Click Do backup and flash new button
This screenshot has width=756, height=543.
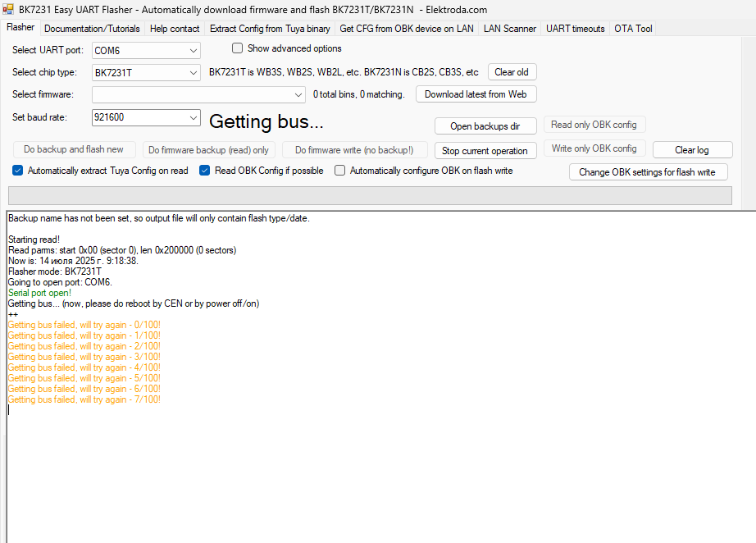point(74,149)
